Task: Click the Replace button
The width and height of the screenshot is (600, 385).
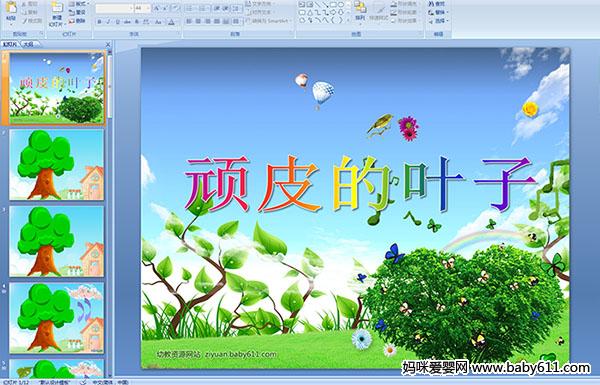Action: [438, 12]
